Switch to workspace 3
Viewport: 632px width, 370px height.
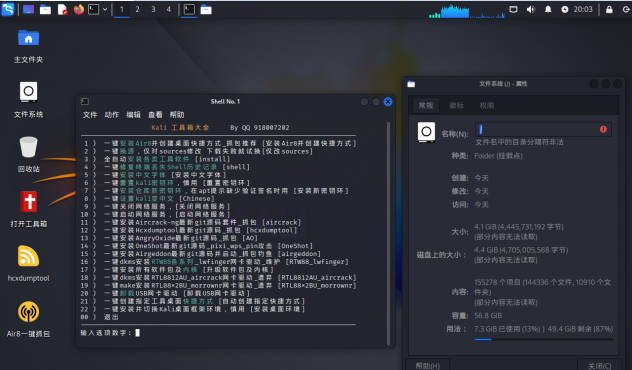[153, 9]
